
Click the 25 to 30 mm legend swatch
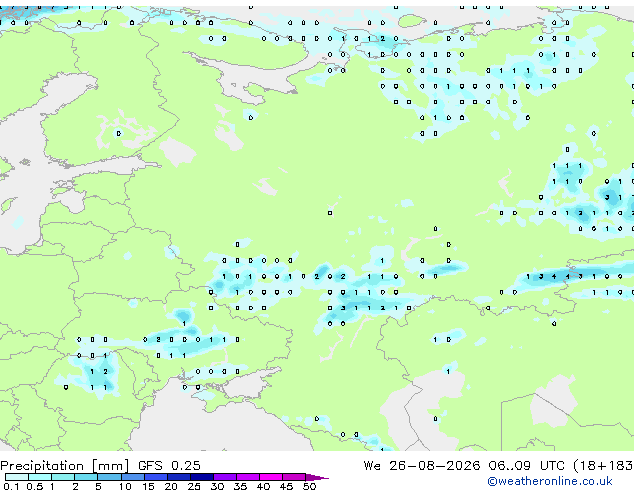tap(202, 477)
